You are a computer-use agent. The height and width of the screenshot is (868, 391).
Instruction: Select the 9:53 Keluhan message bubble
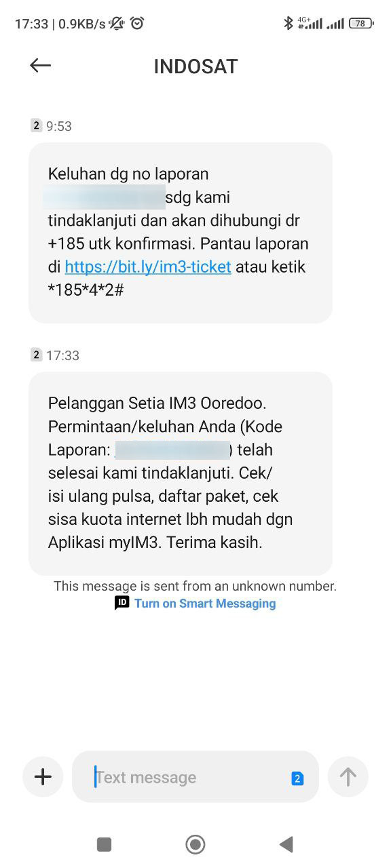(x=181, y=233)
